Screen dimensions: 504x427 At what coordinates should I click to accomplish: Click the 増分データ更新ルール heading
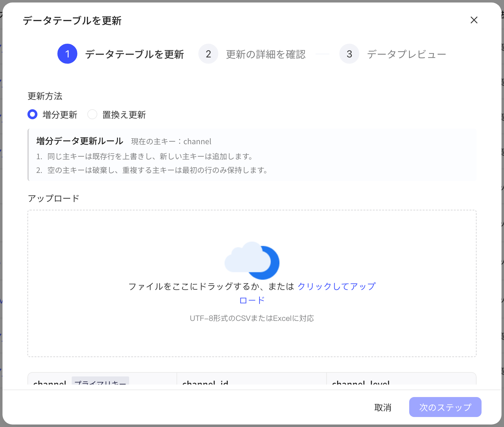point(80,141)
